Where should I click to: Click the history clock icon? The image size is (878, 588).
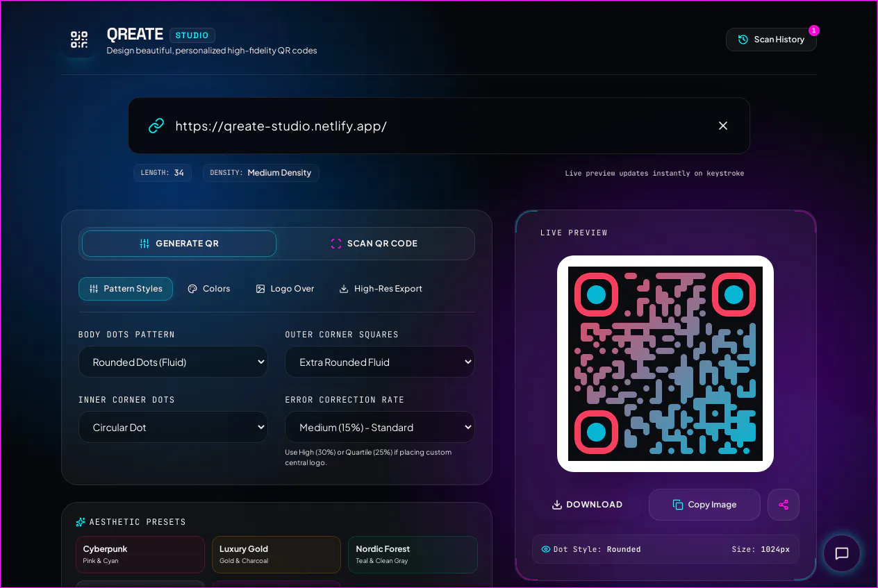pyautogui.click(x=743, y=40)
